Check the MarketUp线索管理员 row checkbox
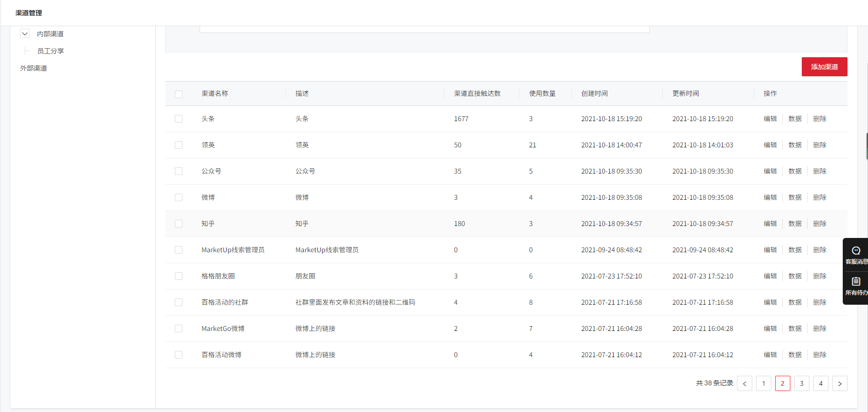 [179, 250]
